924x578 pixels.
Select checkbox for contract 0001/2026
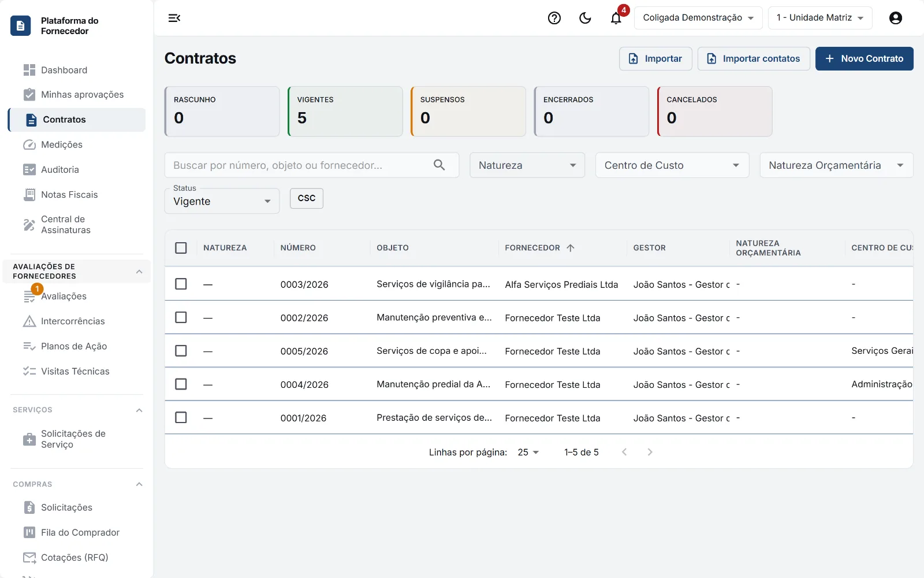(x=181, y=417)
